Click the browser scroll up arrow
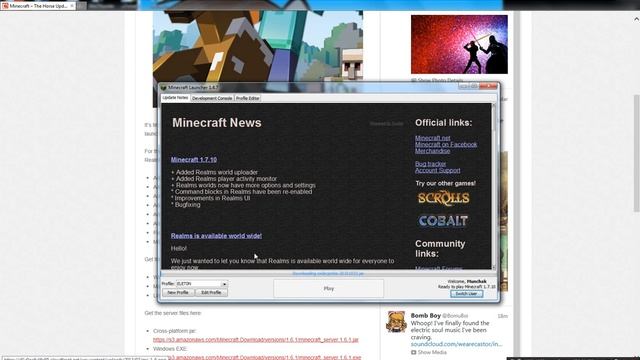 tap(636, 19)
